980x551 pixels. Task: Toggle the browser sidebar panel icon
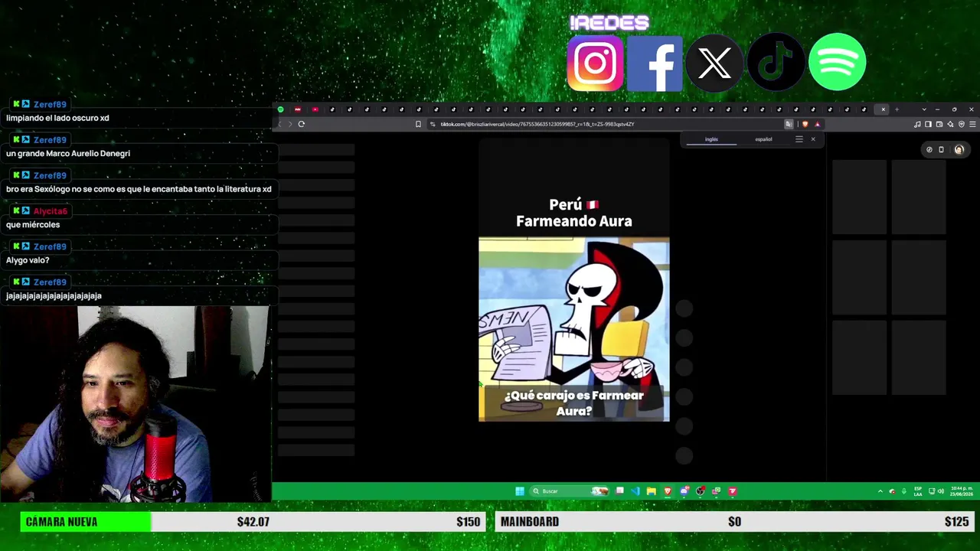click(x=928, y=124)
